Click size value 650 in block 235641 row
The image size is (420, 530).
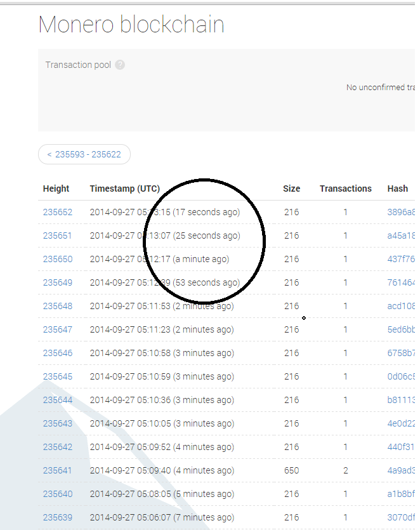click(292, 470)
